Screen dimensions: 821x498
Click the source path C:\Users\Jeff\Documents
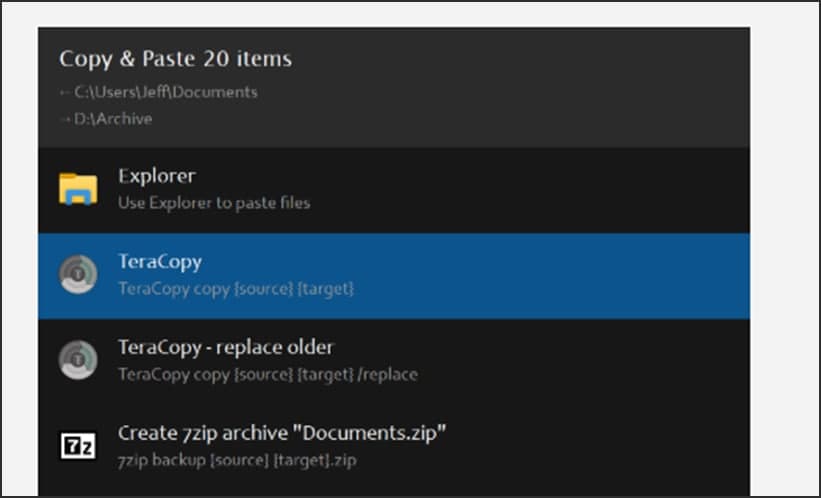coord(166,92)
